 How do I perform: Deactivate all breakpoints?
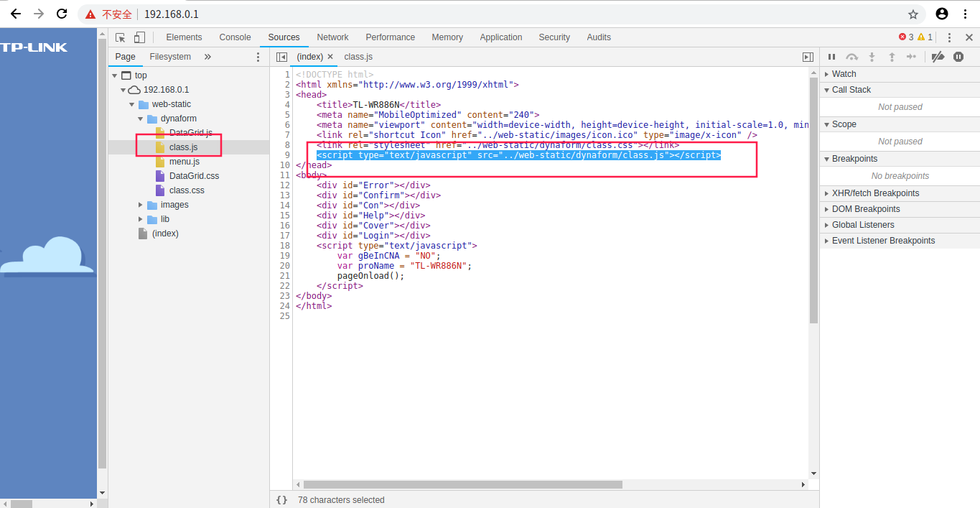938,57
